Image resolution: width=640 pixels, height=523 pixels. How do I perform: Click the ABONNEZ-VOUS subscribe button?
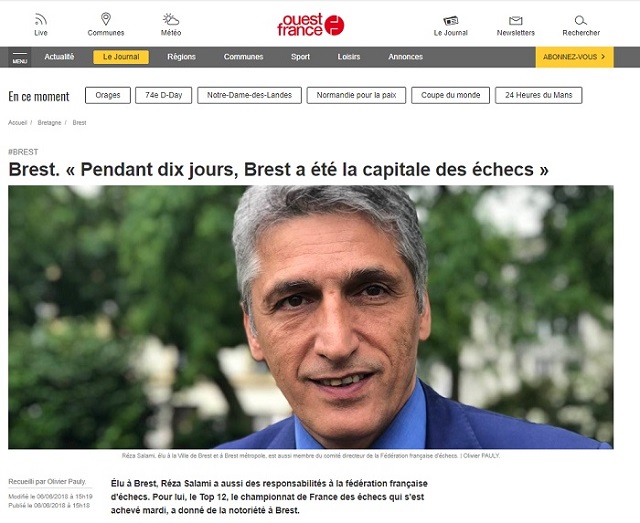coord(574,57)
